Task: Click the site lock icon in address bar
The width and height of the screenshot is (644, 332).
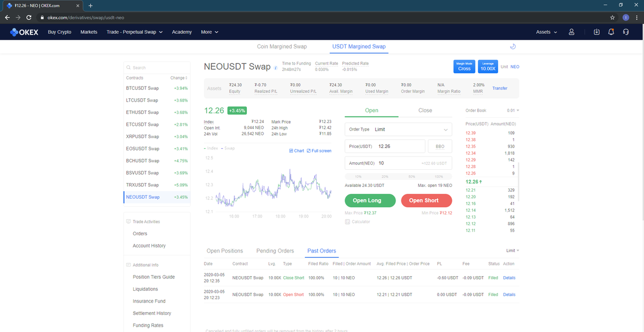Action: (42, 18)
